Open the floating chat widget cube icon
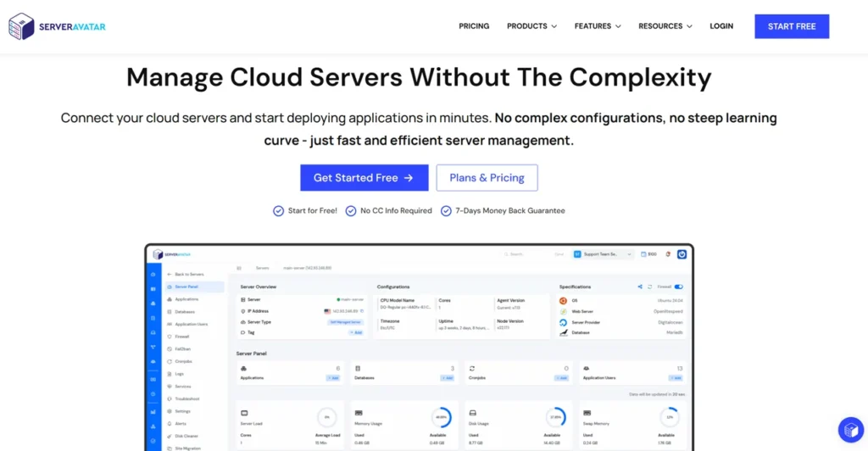 tap(851, 430)
